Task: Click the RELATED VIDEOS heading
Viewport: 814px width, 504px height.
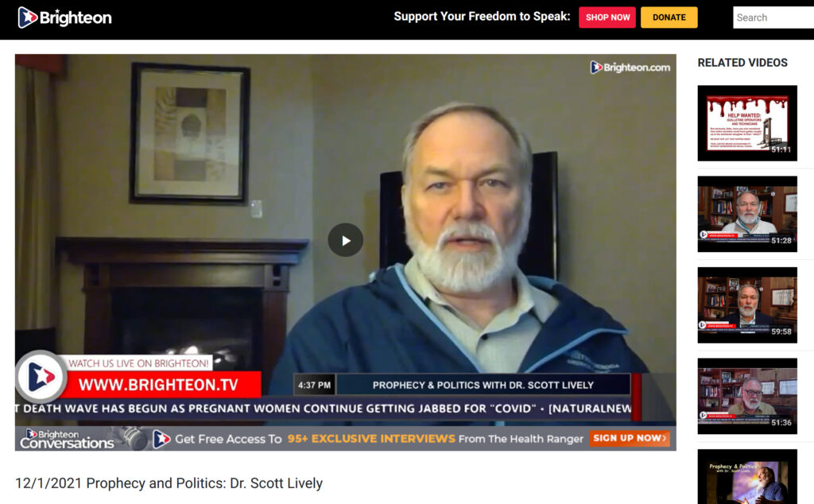Action: [742, 63]
